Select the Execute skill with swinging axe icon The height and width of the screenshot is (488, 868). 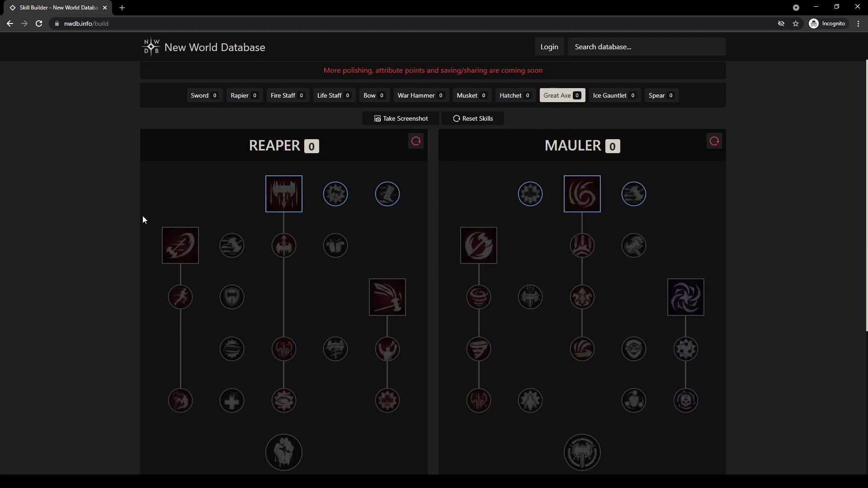(x=387, y=297)
